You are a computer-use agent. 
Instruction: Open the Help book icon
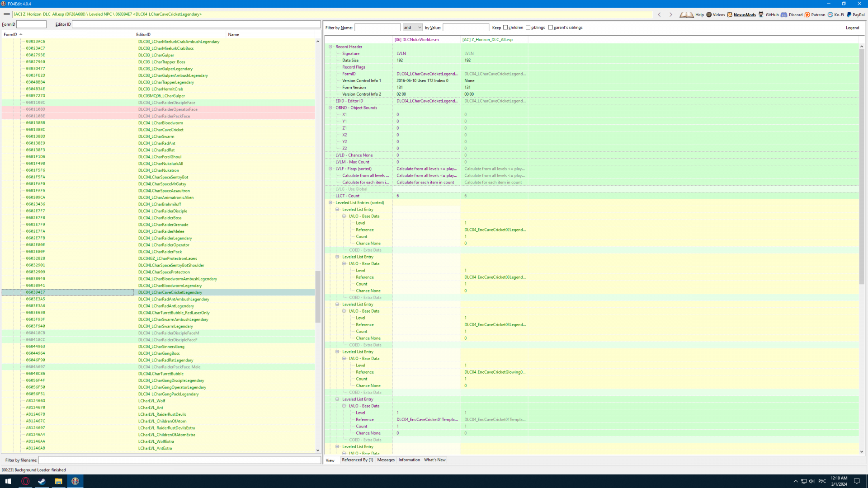coord(686,14)
